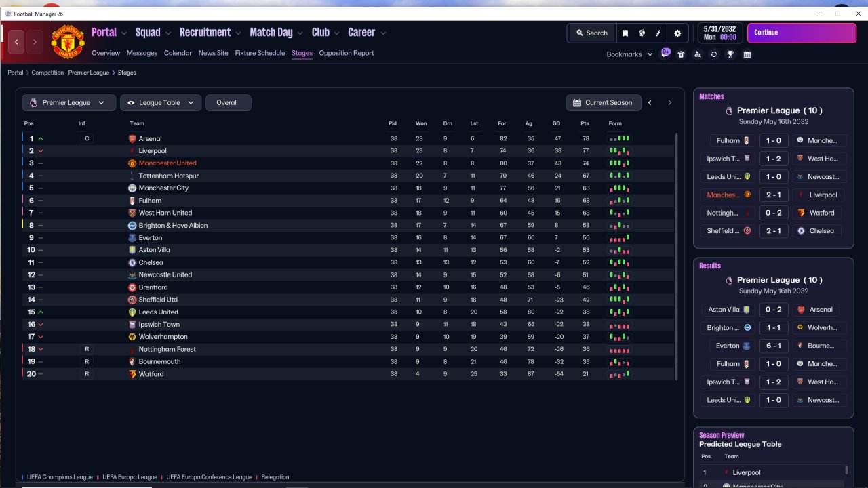This screenshot has width=868, height=488.
Task: Click the Fulham badge in the league table
Action: (132, 201)
